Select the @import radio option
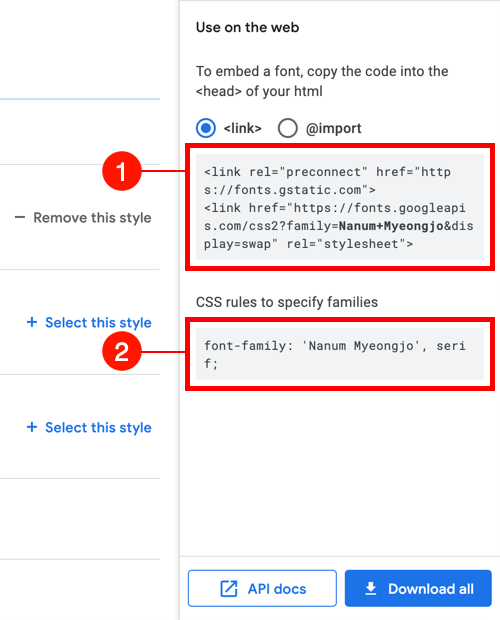The width and height of the screenshot is (500, 620). pos(287,128)
